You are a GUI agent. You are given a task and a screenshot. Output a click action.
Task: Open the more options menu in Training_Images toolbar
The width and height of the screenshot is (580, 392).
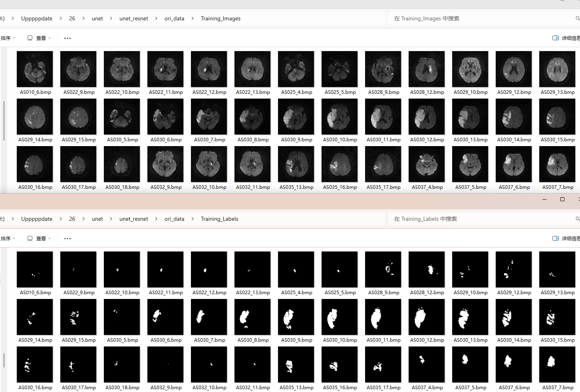(x=68, y=38)
